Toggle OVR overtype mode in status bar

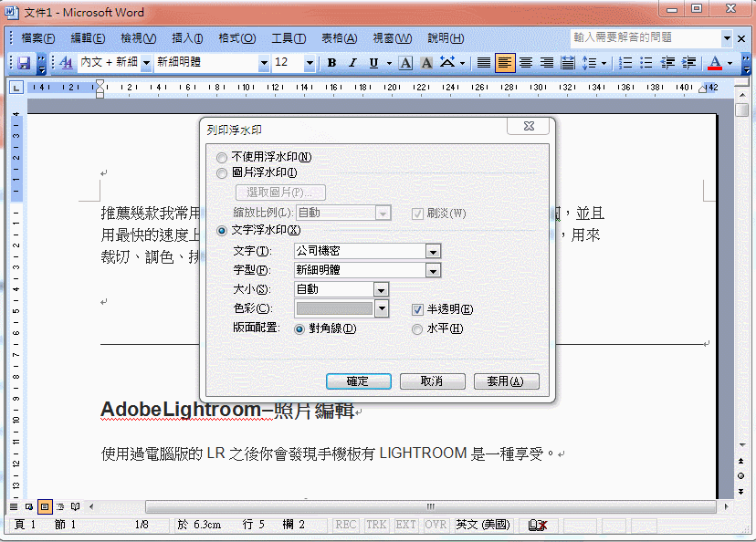[x=436, y=525]
